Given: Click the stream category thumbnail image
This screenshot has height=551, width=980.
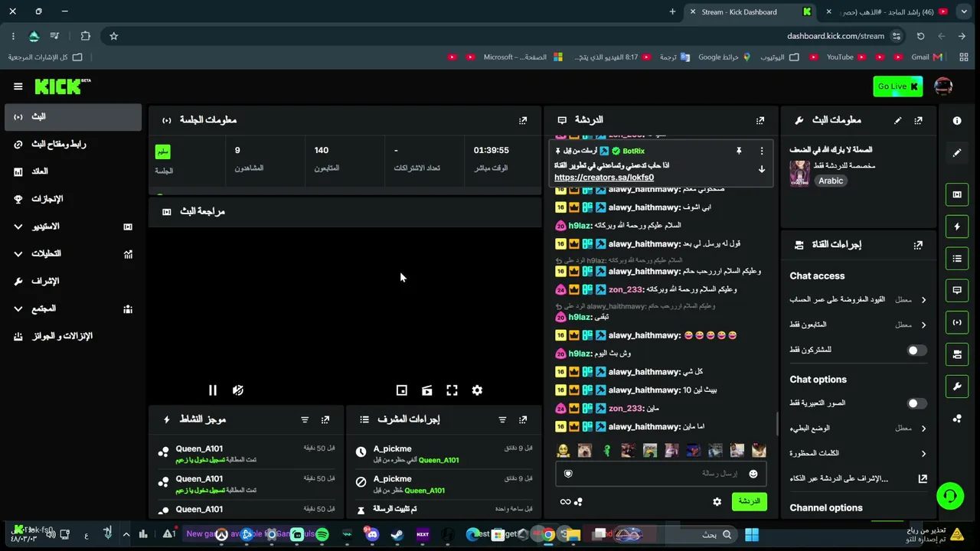Looking at the screenshot, I should tap(800, 173).
